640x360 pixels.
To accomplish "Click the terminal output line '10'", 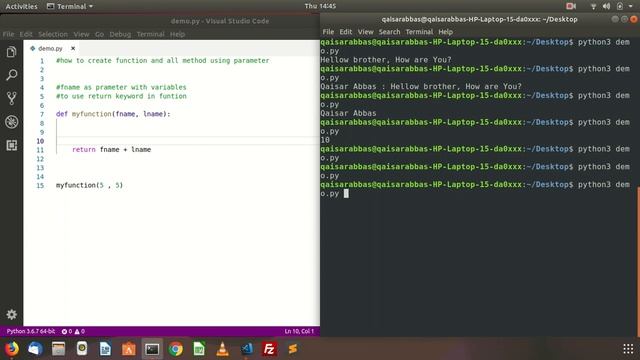I will click(325, 140).
